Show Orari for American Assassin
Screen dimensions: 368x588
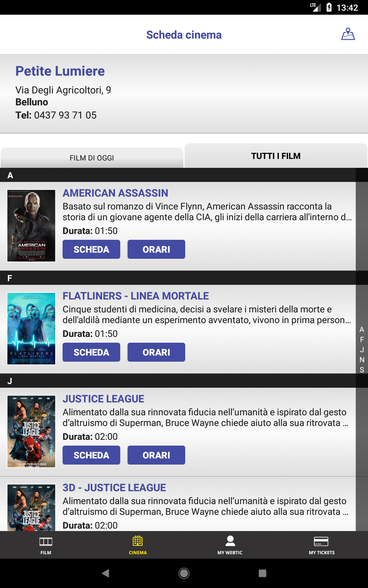click(156, 249)
